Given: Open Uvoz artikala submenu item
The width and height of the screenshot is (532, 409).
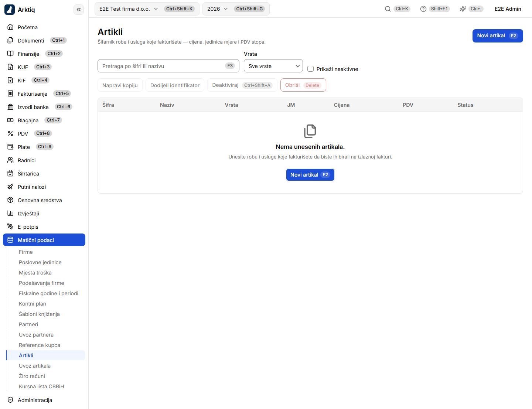Looking at the screenshot, I should 46,365.
